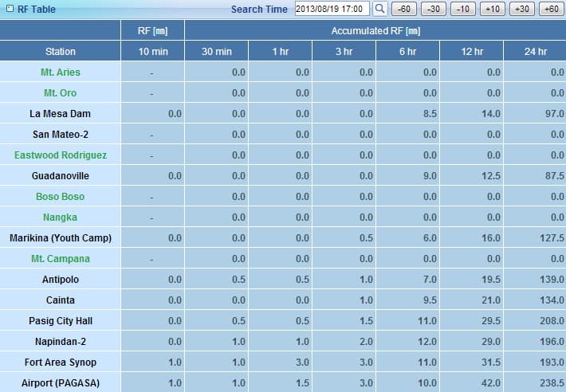Image resolution: width=566 pixels, height=392 pixels.
Task: Open the Mt. Campana station link
Action: (x=60, y=259)
